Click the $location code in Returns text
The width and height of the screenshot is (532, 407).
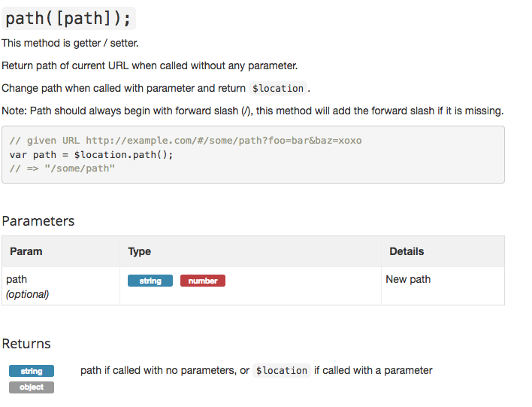click(281, 371)
